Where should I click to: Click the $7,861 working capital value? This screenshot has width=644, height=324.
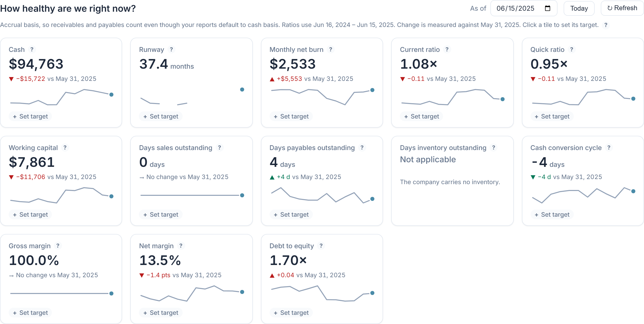32,162
